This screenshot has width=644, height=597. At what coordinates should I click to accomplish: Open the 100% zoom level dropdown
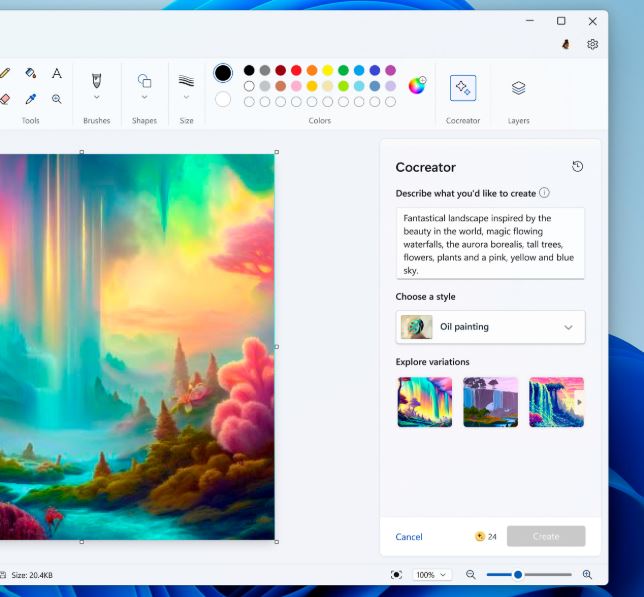[432, 575]
